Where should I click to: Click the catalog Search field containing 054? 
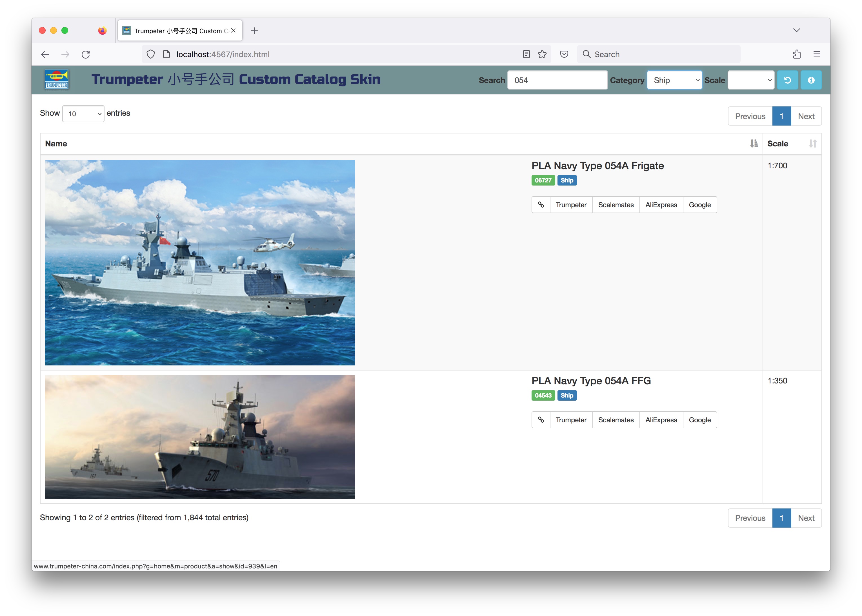[557, 80]
